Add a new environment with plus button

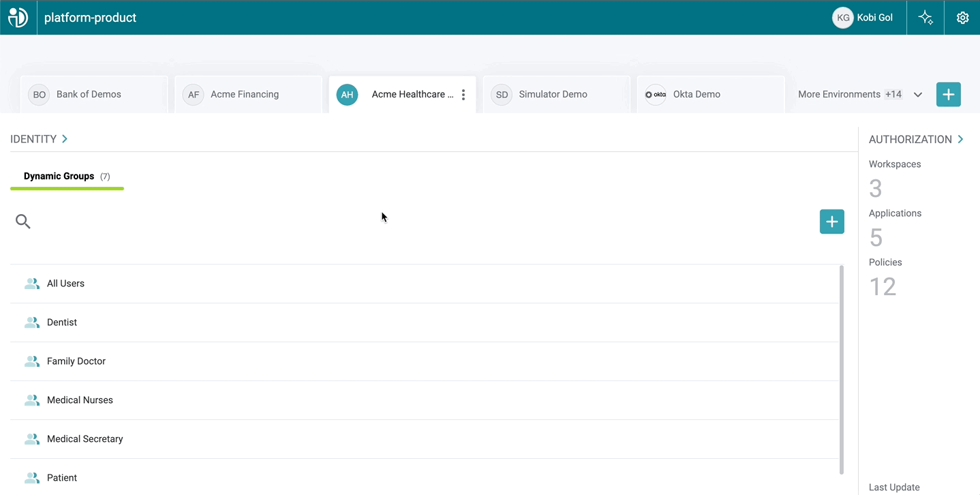coord(949,95)
